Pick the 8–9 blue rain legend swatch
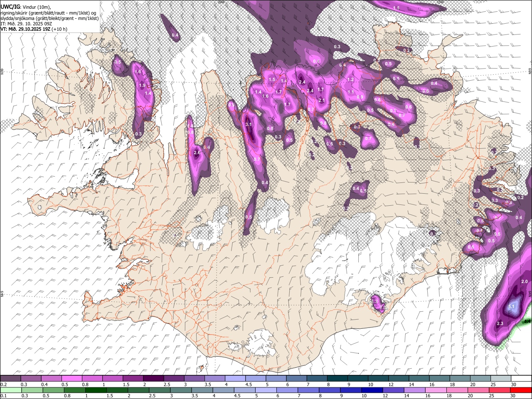This screenshot has height=399, width=532. point(330,390)
